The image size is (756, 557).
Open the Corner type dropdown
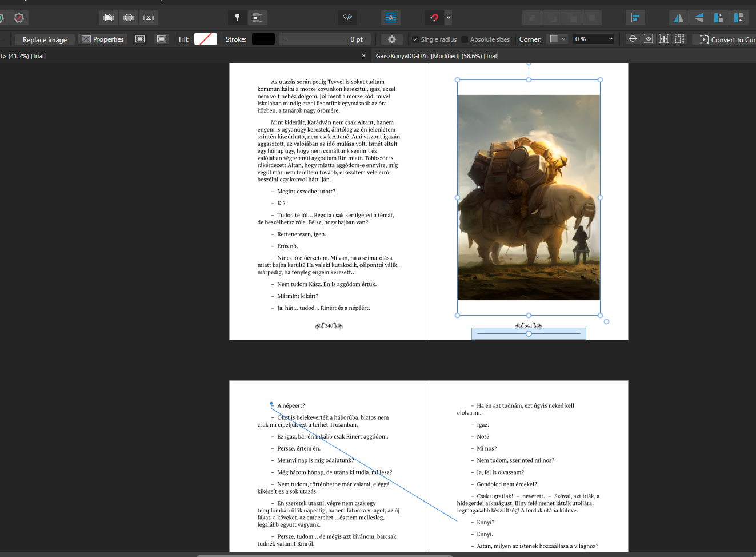click(558, 39)
